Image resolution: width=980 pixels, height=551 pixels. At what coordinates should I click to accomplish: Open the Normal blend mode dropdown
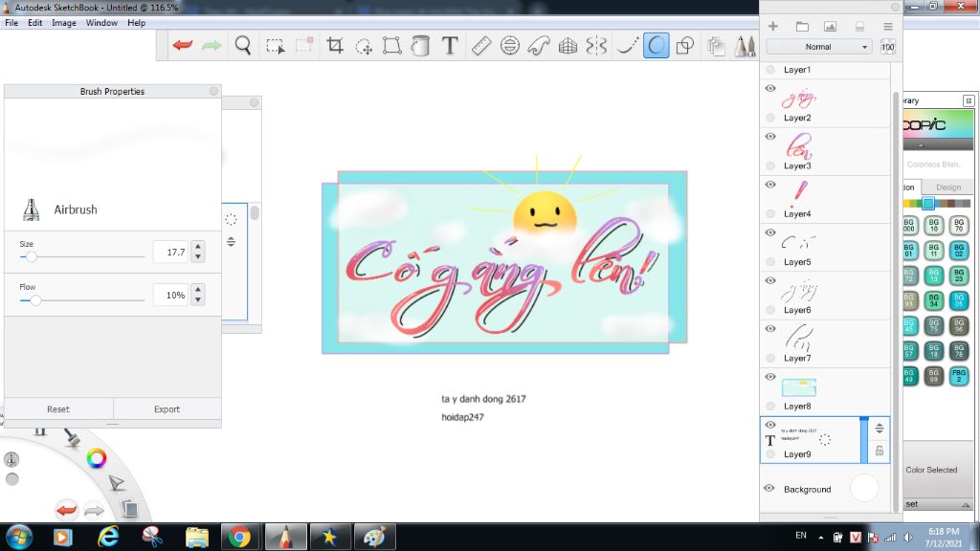click(x=818, y=47)
